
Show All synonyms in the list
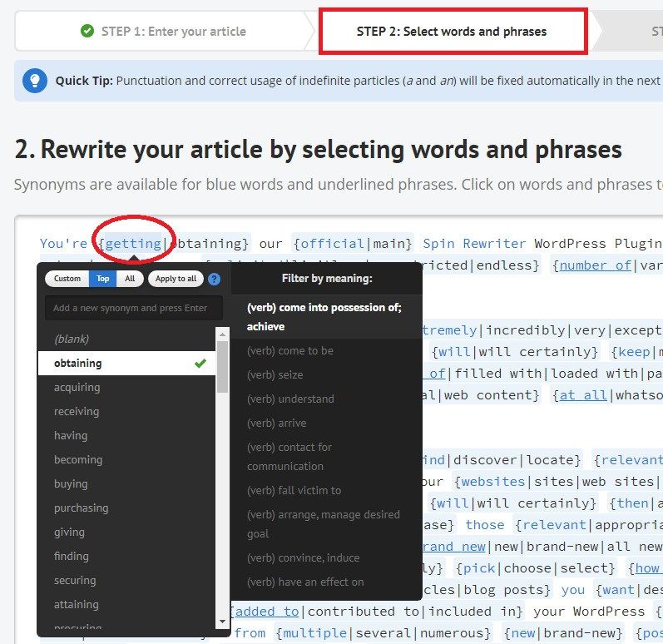click(x=129, y=279)
